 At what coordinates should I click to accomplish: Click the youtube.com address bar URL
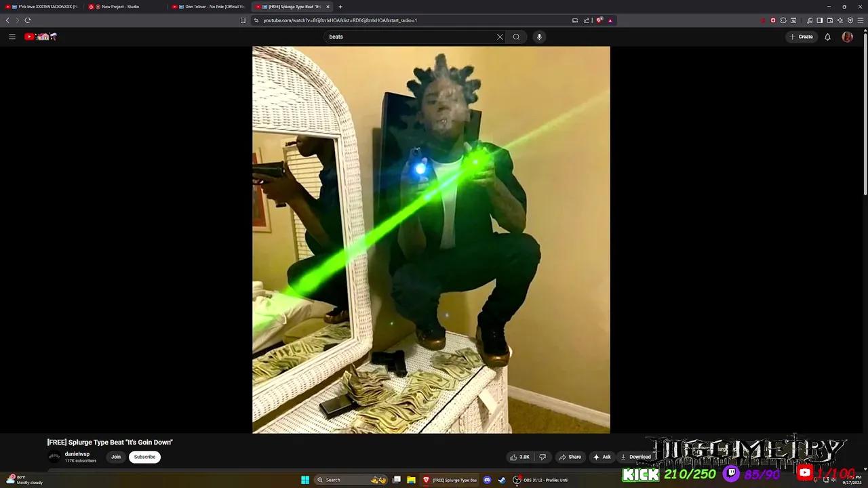point(340,20)
